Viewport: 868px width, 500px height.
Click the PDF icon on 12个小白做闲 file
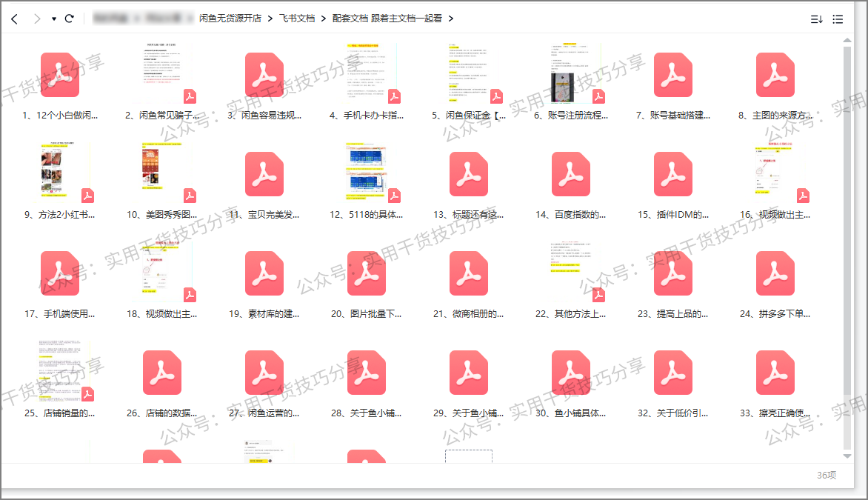coord(60,74)
